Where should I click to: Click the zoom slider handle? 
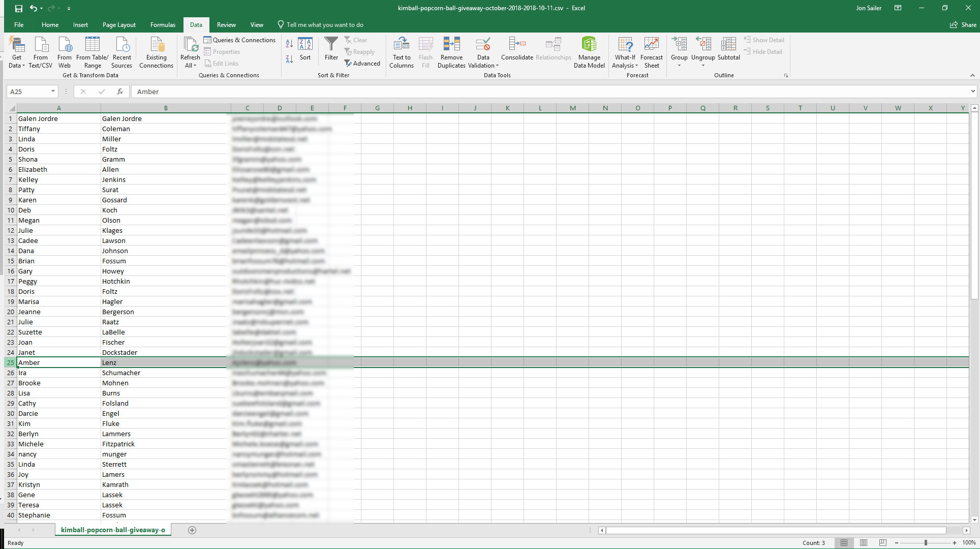[x=926, y=543]
